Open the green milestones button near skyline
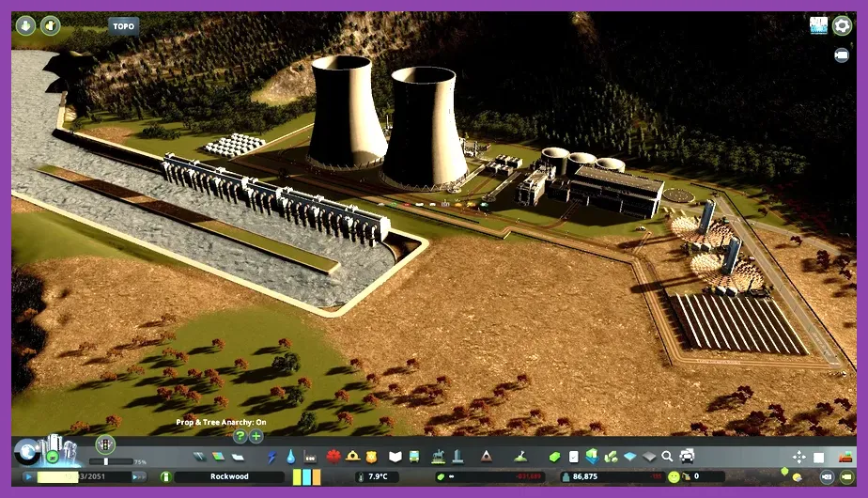Viewport: 868px width, 498px height. [53, 457]
